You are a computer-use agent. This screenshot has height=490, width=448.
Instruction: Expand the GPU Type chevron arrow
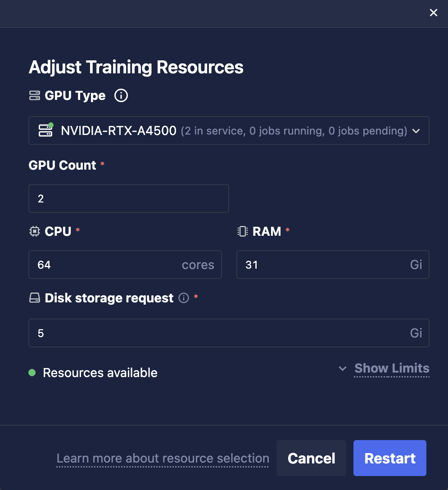pos(416,131)
